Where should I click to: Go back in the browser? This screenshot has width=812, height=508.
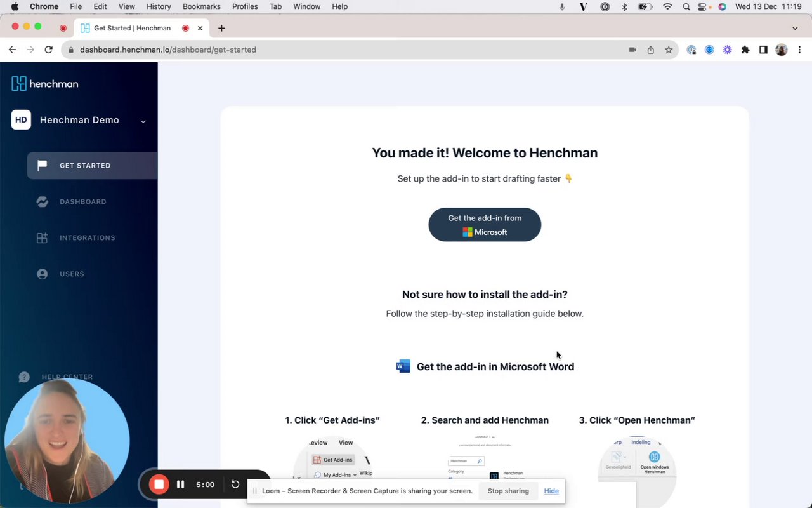click(x=12, y=50)
